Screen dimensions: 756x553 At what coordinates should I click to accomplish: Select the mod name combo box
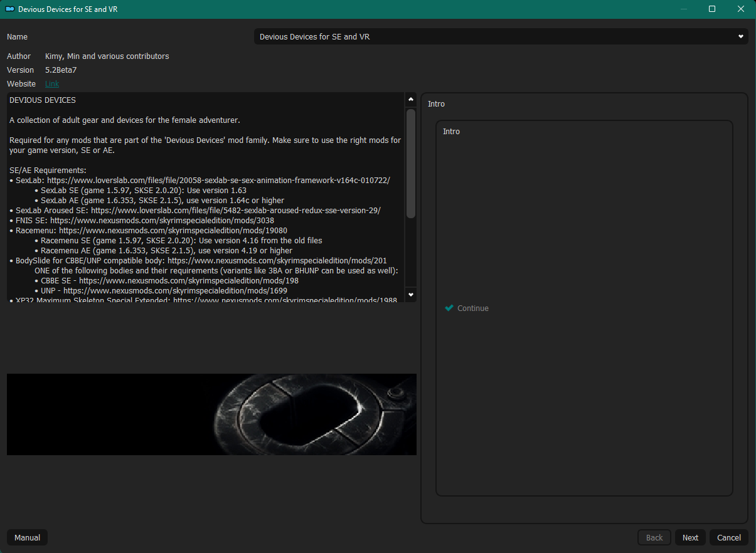501,37
